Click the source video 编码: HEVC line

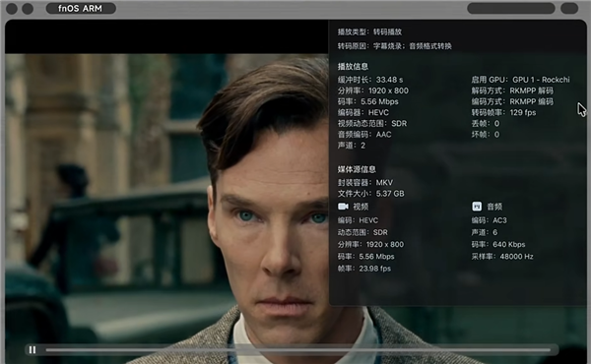tap(358, 220)
